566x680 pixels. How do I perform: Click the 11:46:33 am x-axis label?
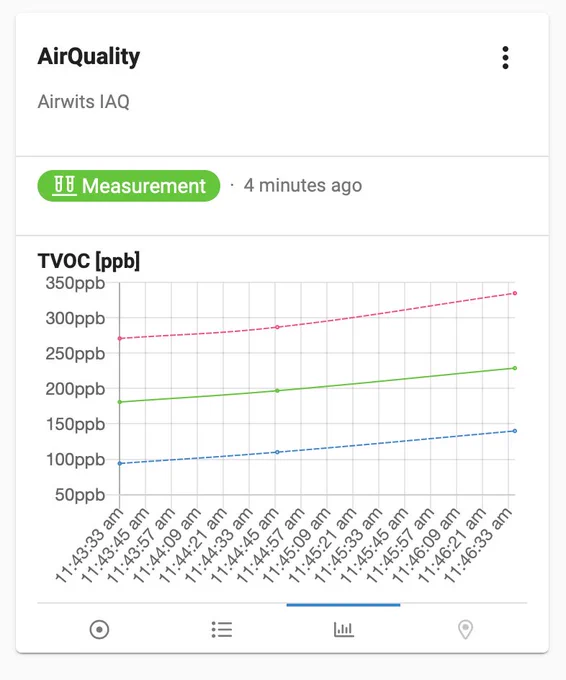click(478, 545)
